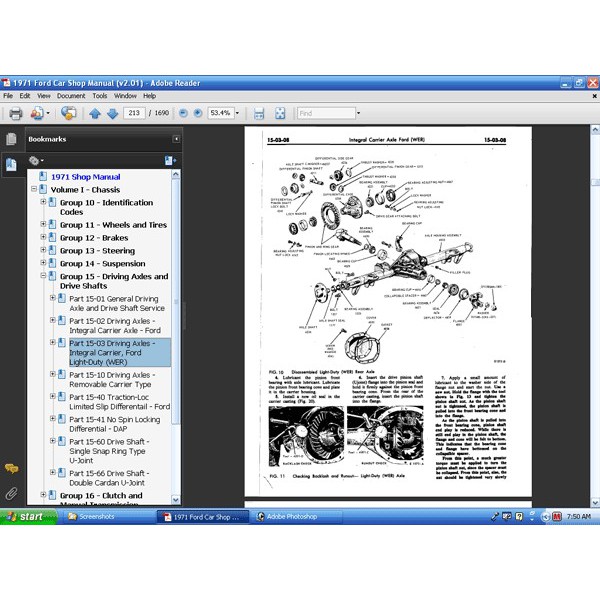Collapse the Bookmarks panel
The image size is (600, 600).
(x=176, y=139)
